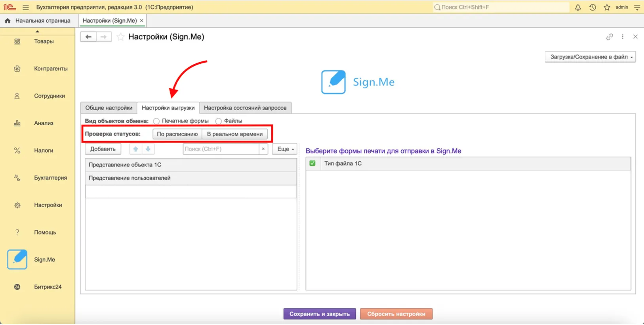The height and width of the screenshot is (325, 644).
Task: Move selected row up with arrow
Action: click(x=135, y=149)
